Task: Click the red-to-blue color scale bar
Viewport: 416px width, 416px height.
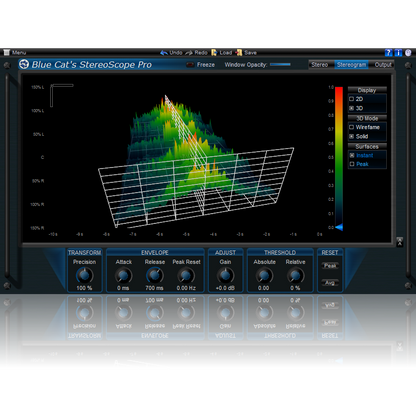Action: point(339,156)
